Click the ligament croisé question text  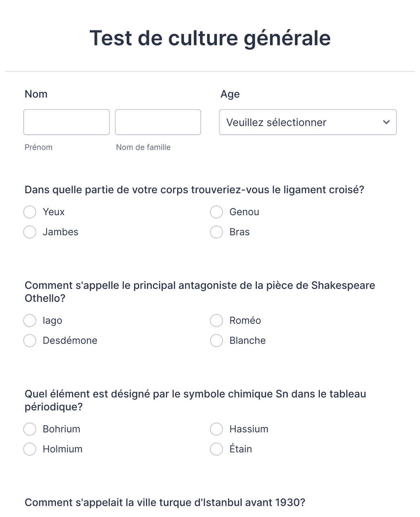(x=194, y=189)
